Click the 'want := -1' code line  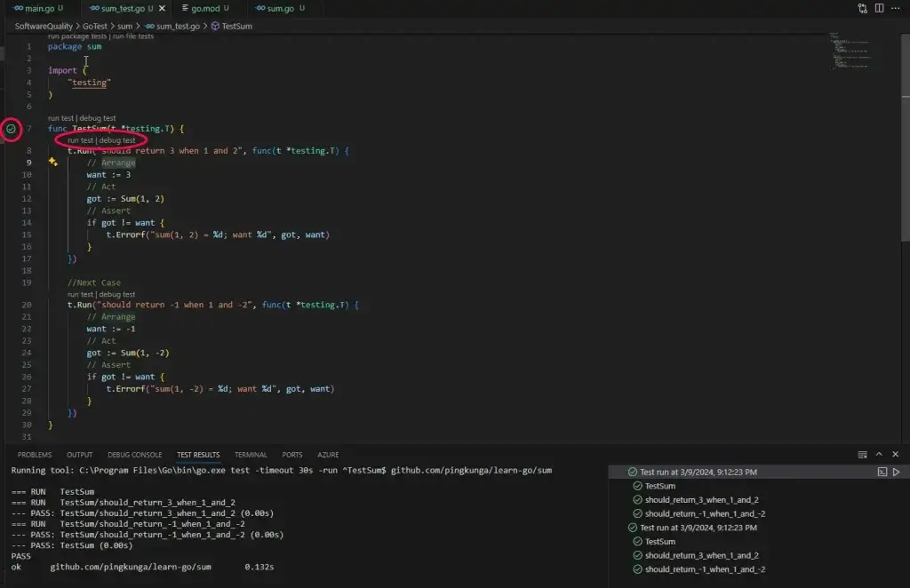(111, 329)
